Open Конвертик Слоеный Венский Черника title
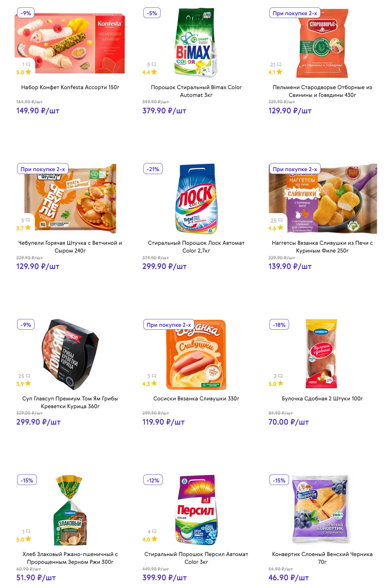 point(322,558)
